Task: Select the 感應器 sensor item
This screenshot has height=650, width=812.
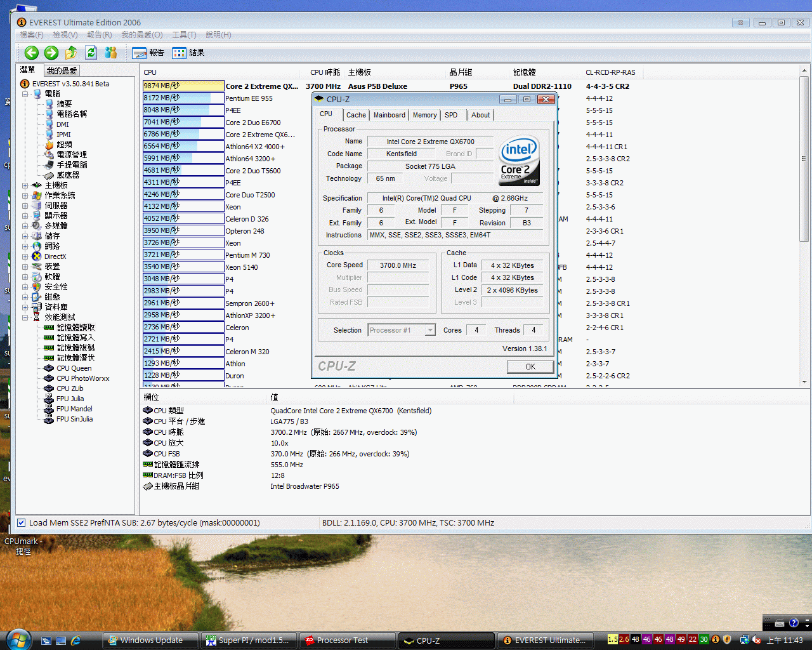Action: coord(62,175)
